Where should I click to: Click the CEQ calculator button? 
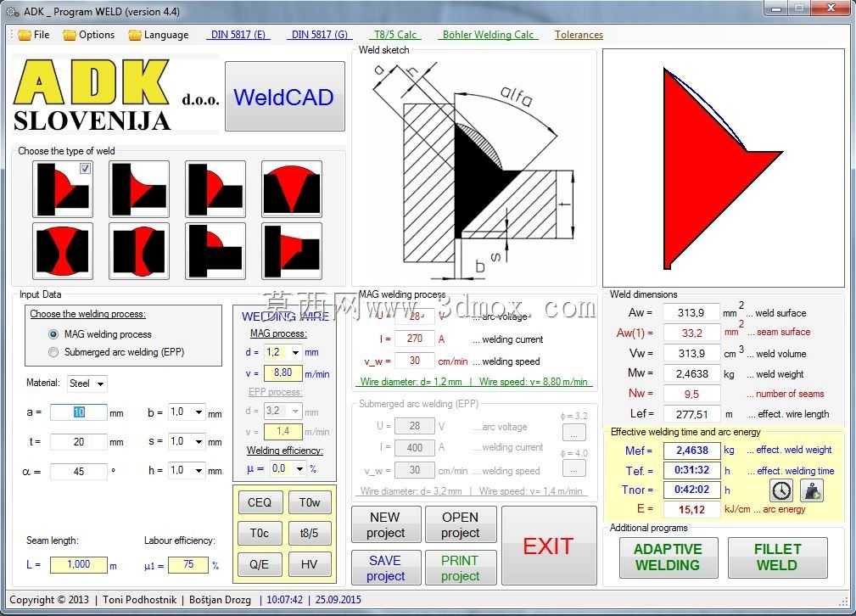click(260, 502)
